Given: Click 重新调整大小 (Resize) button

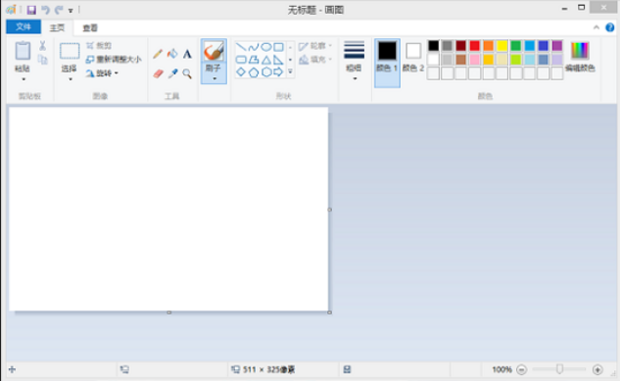Looking at the screenshot, I should click(114, 59).
